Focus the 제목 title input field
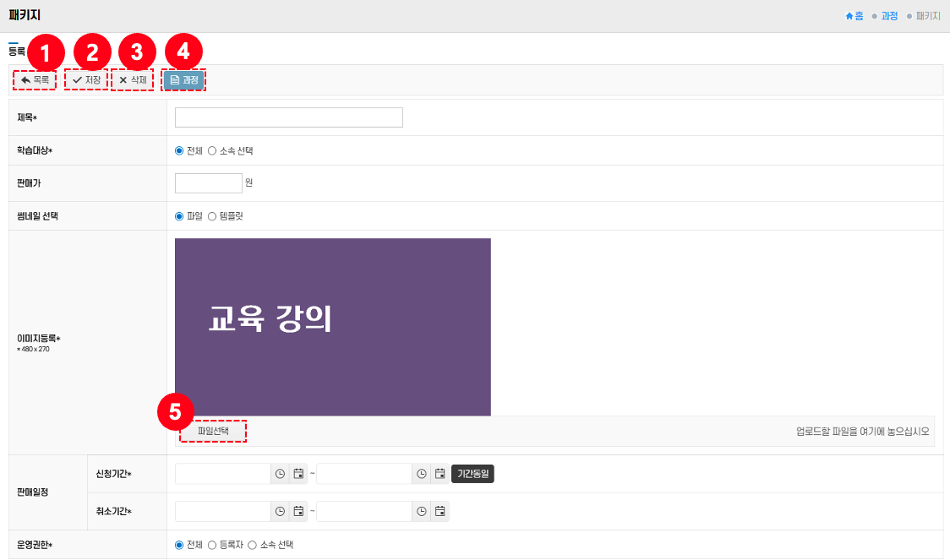Screen dimensions: 950x560 click(288, 117)
